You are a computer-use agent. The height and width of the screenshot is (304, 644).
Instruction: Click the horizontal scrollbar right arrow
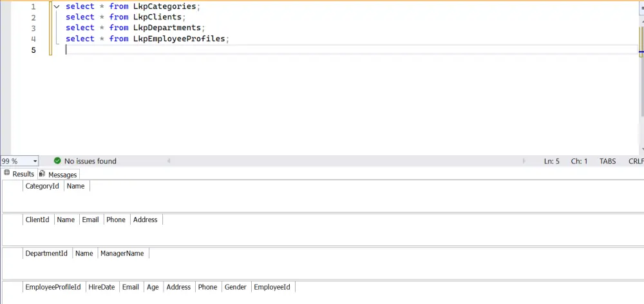[x=524, y=161]
